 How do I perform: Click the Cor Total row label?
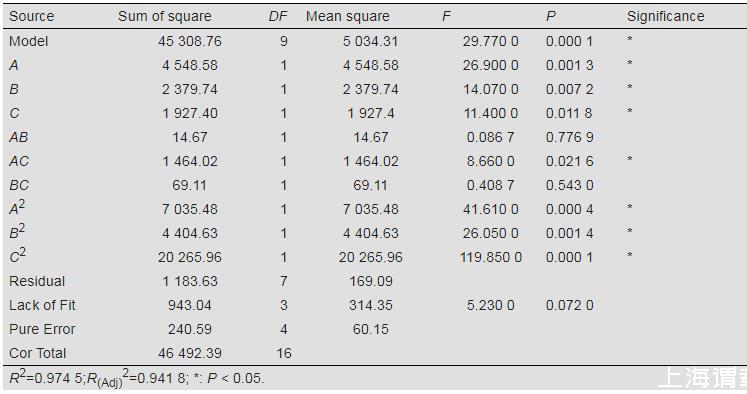(x=37, y=353)
